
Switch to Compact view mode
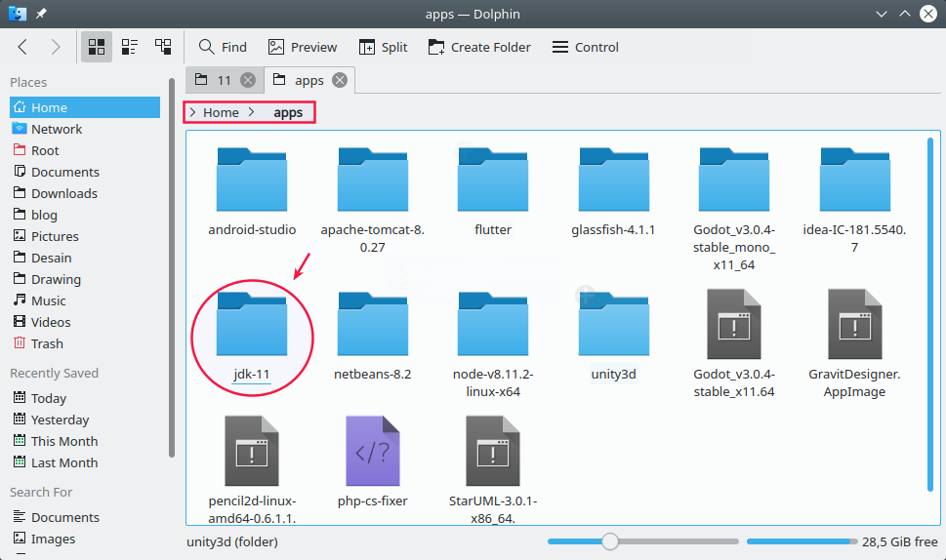130,47
